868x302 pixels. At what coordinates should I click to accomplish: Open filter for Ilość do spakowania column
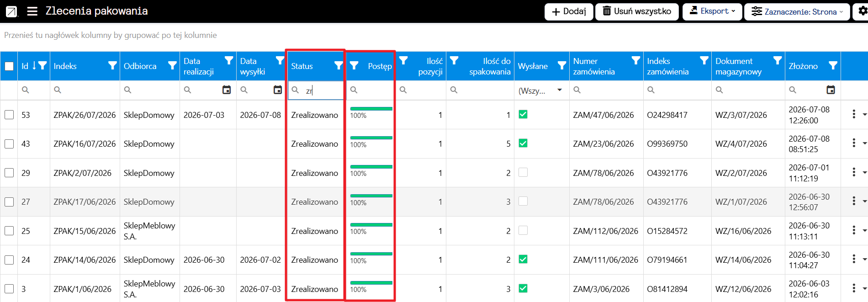click(454, 60)
